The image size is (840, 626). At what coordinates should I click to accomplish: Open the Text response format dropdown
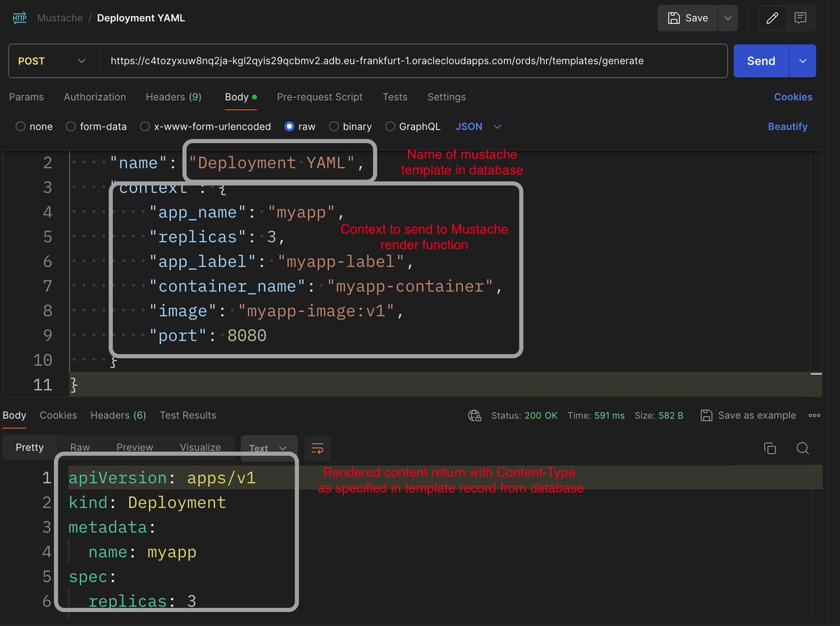pyautogui.click(x=269, y=448)
